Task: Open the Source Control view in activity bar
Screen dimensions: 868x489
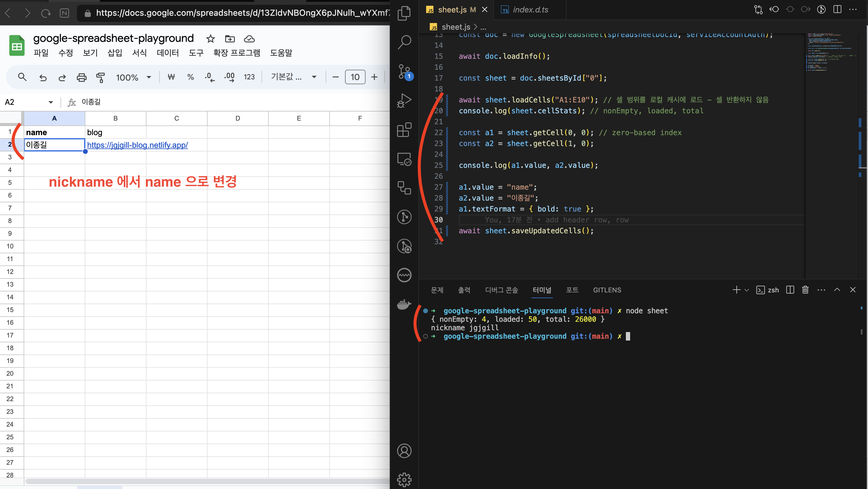Action: click(404, 71)
